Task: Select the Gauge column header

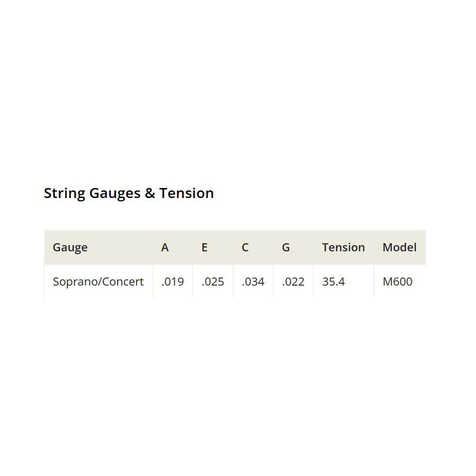Action: click(x=70, y=248)
